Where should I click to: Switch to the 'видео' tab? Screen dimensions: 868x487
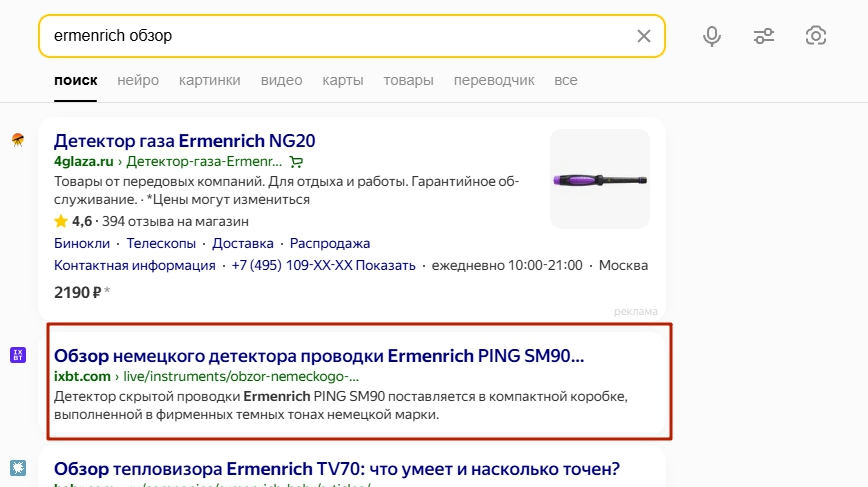click(x=281, y=80)
